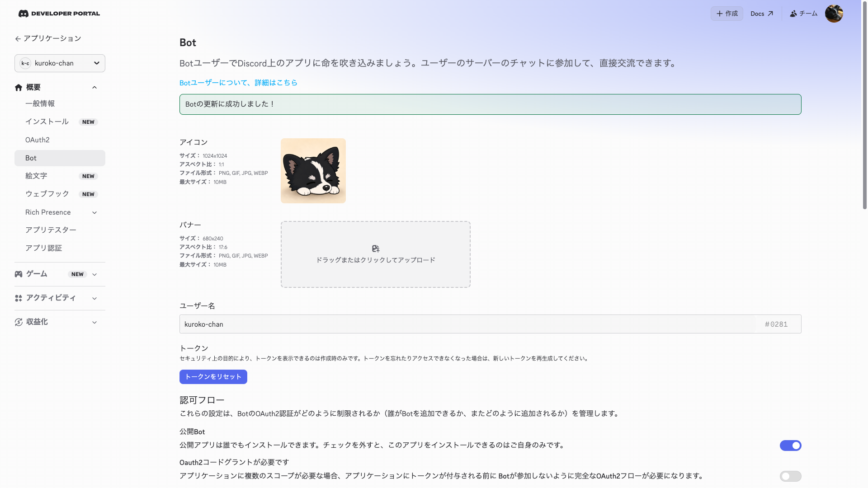Expand the 収益化 section chevron
The width and height of the screenshot is (868, 488).
(94, 322)
